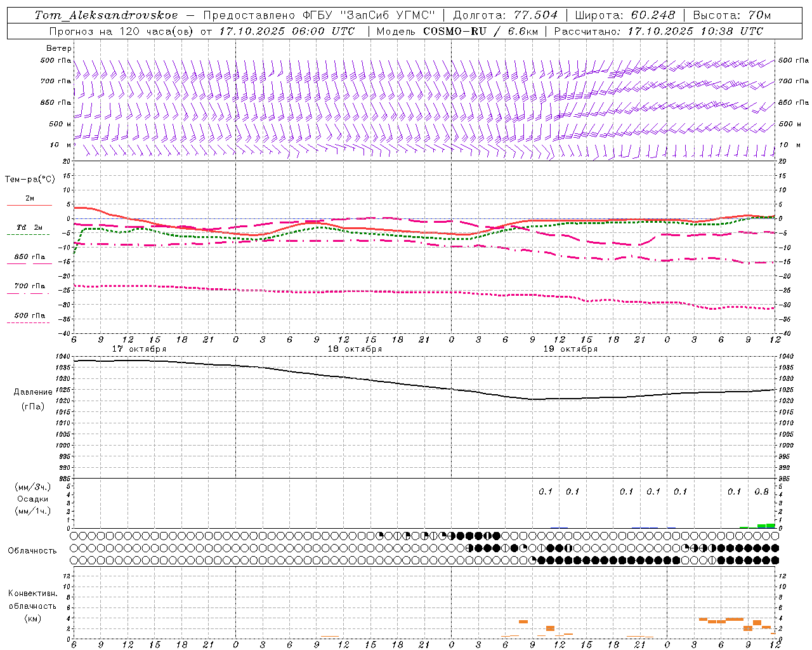This screenshot has height=650, width=812.
Task: Click the station name Tom_Aleksandrovskoe
Action: [106, 15]
